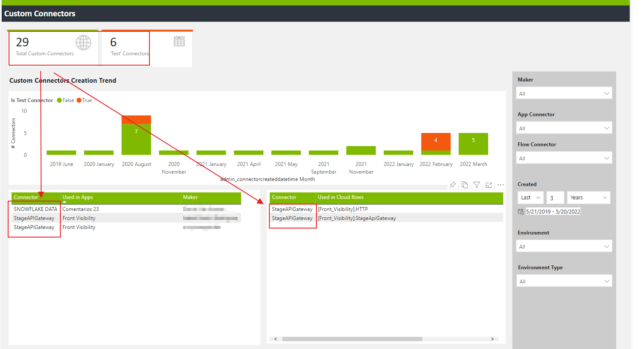
Task: Toggle the True legend item
Action: click(x=84, y=100)
